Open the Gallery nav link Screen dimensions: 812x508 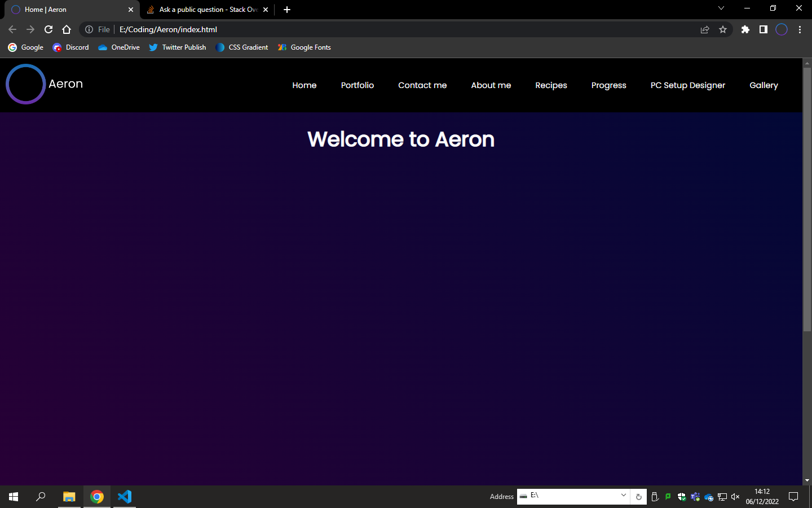click(x=764, y=85)
